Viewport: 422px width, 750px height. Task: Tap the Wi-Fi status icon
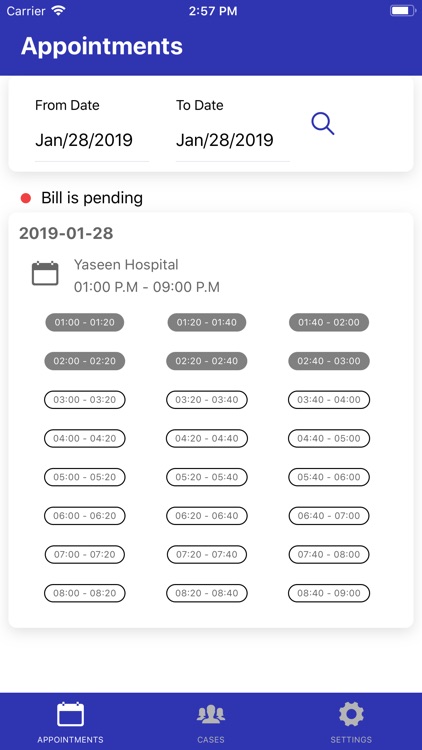59,11
